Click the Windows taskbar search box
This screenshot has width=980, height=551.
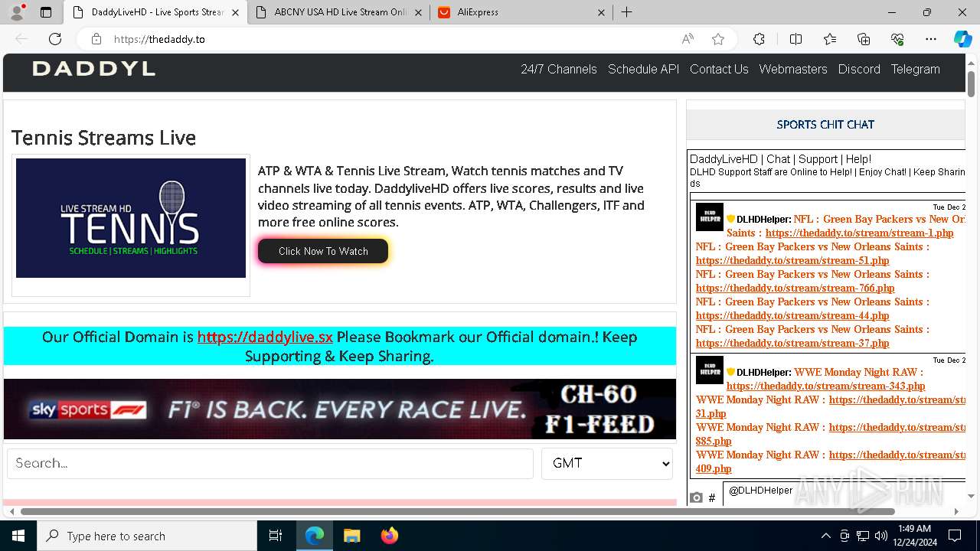click(x=147, y=536)
